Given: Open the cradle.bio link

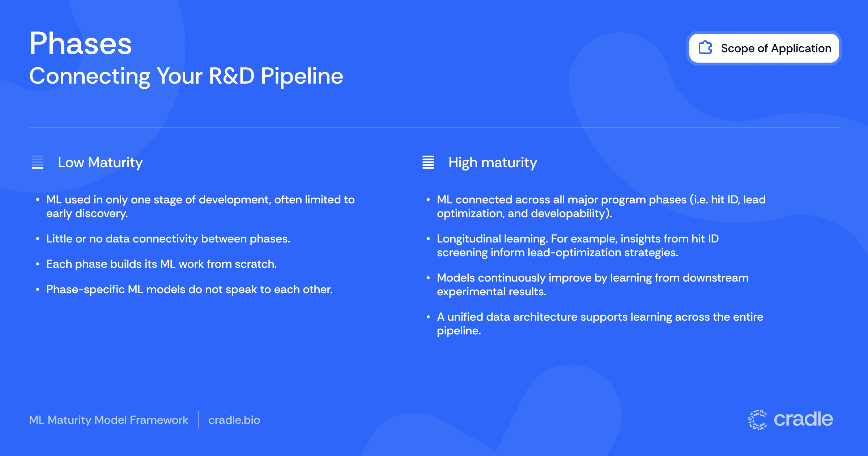Looking at the screenshot, I should (234, 420).
